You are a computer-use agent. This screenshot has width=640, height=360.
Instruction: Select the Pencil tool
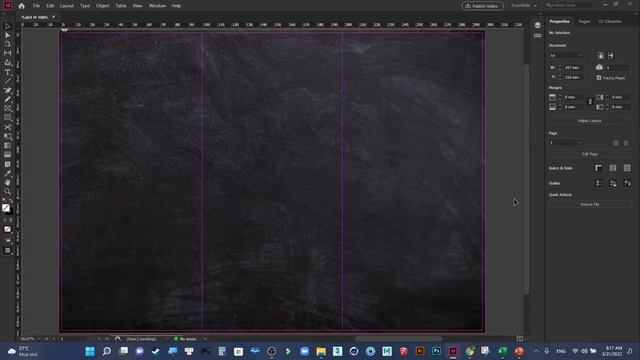(7, 99)
